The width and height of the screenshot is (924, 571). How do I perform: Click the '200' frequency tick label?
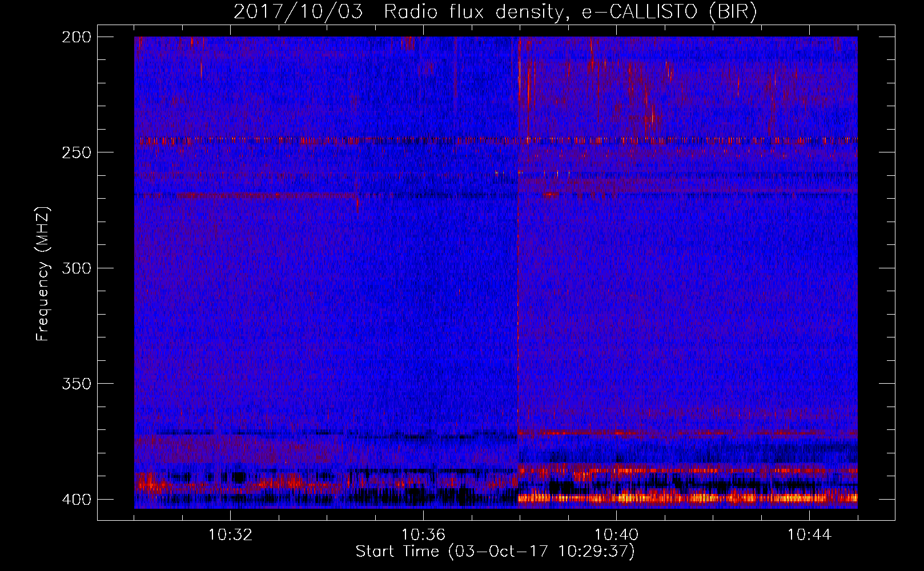tap(77, 37)
